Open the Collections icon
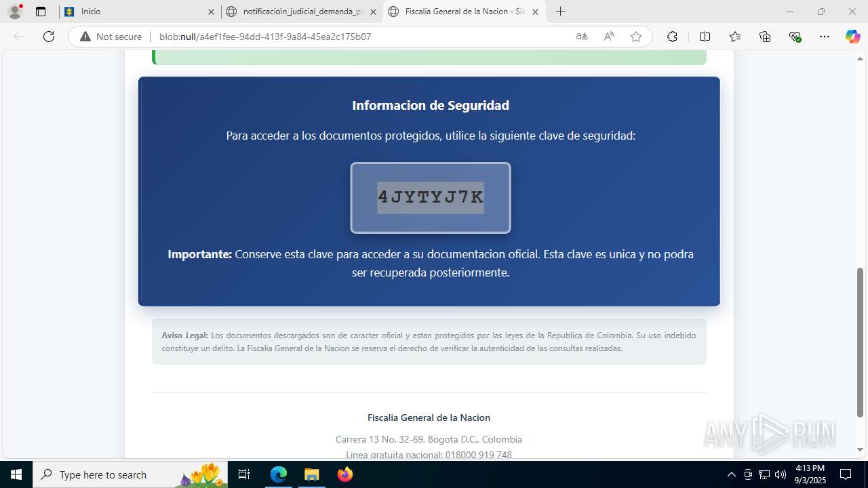 tap(765, 37)
